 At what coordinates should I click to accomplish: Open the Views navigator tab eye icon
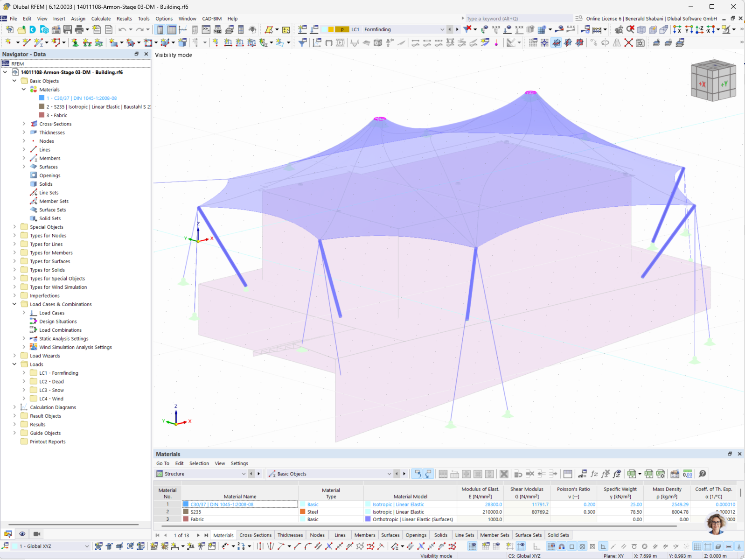tap(22, 533)
